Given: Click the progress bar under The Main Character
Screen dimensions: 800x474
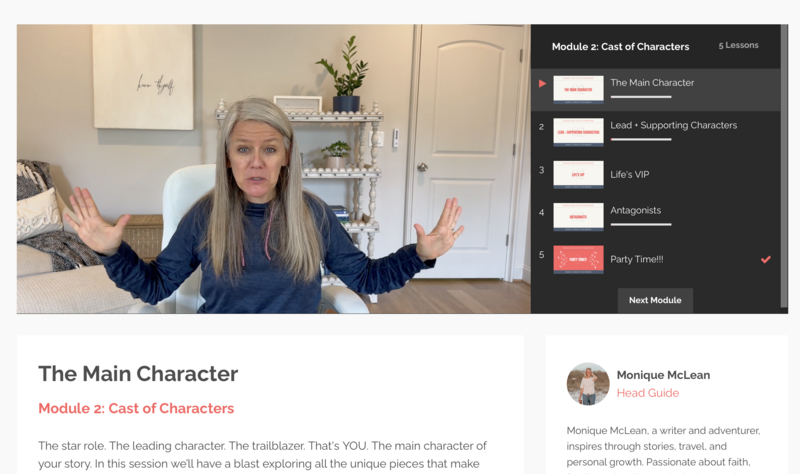Looking at the screenshot, I should [641, 96].
